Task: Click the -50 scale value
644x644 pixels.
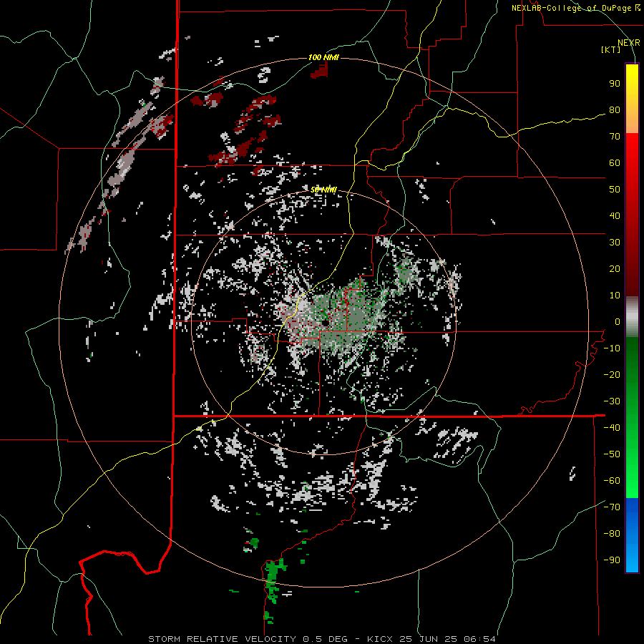Action: [612, 454]
